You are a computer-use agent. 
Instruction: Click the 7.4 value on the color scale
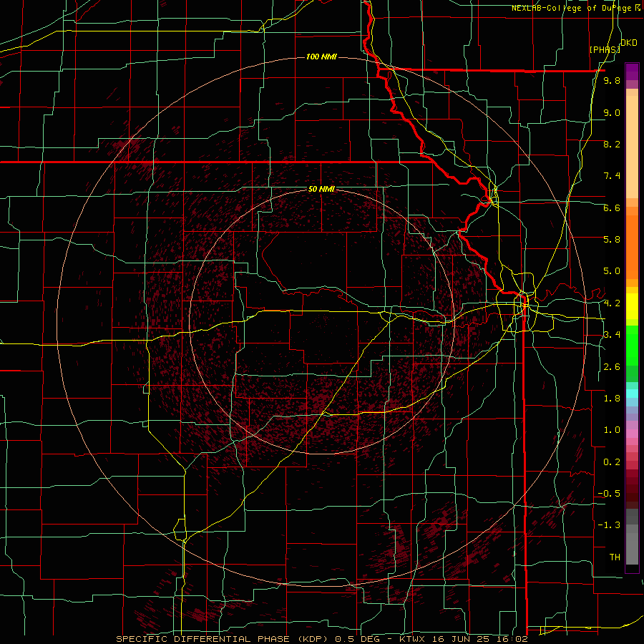(x=612, y=176)
